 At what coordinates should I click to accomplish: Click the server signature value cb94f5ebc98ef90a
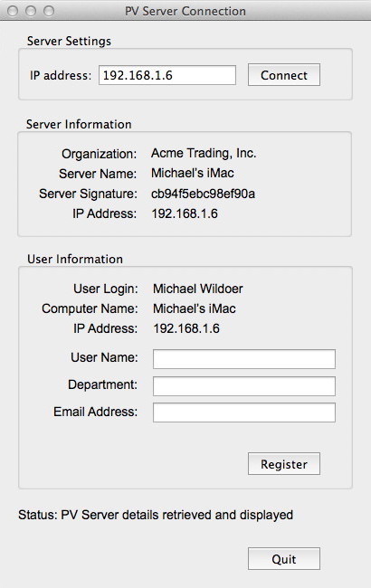coord(203,194)
